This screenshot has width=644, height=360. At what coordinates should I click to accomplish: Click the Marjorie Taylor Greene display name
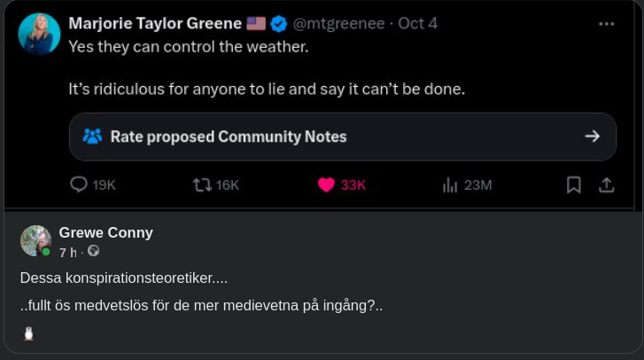click(155, 24)
